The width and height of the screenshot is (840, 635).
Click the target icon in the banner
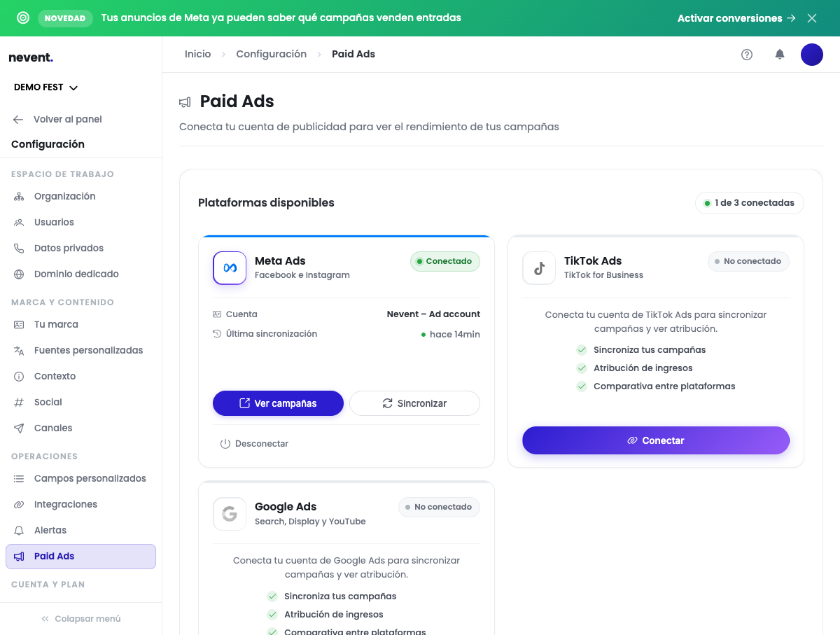click(23, 18)
